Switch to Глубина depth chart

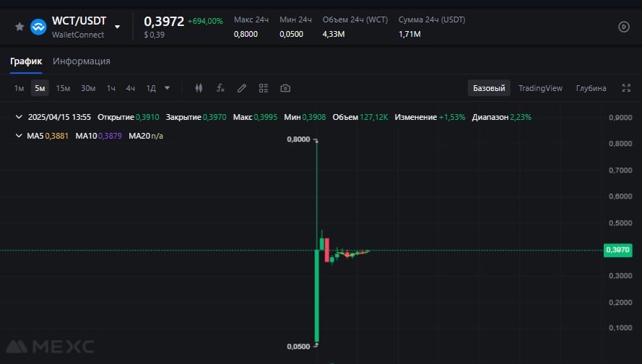point(591,88)
